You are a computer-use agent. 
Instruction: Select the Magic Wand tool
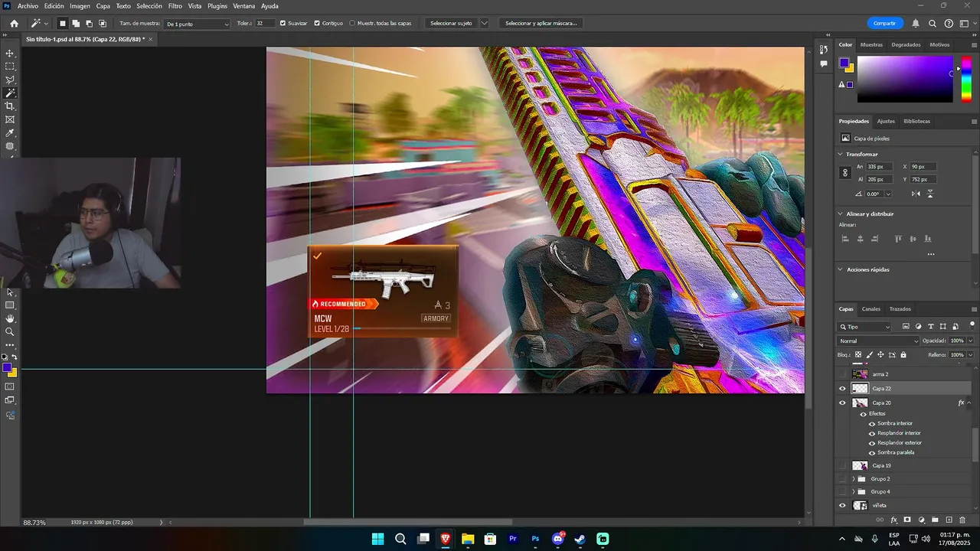pyautogui.click(x=10, y=93)
